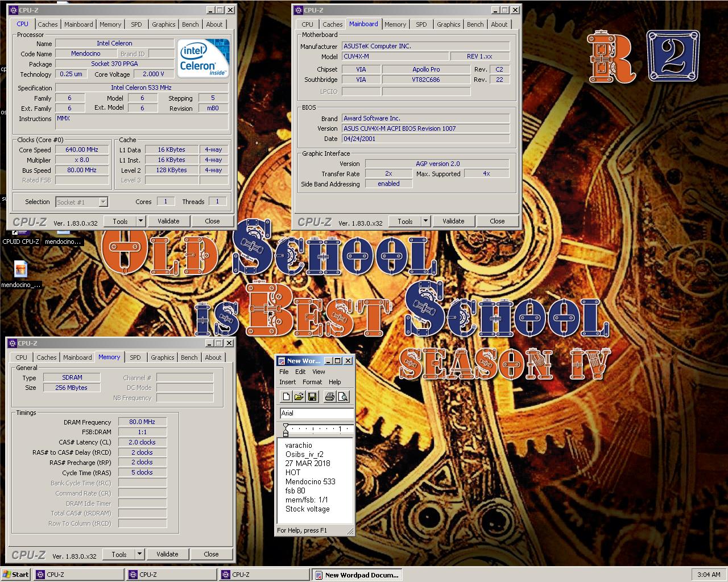Click the WordPad window resize grip

(350, 531)
